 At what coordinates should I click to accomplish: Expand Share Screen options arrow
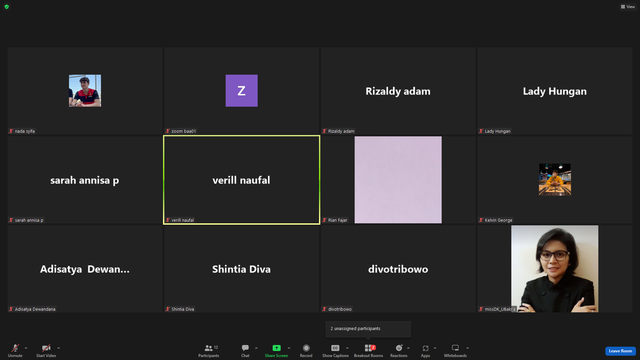(289, 348)
